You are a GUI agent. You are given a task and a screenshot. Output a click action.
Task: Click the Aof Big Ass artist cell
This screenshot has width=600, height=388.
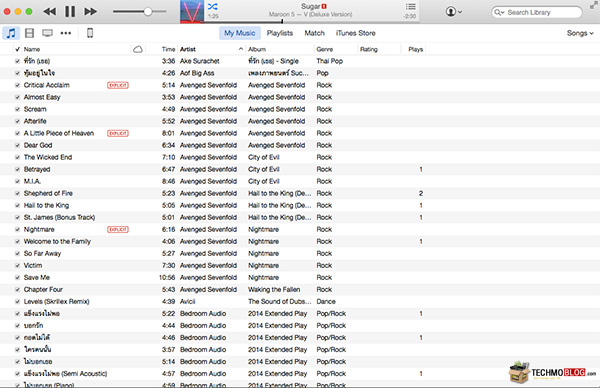197,73
